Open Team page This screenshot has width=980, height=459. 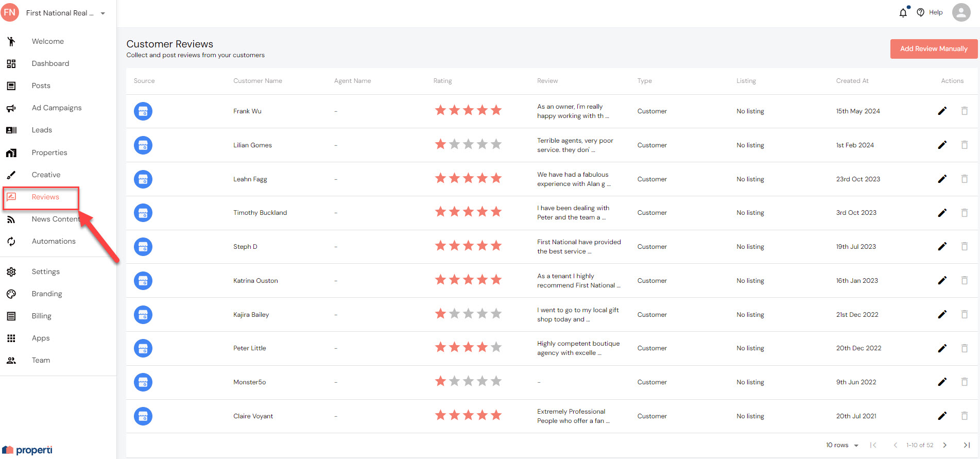[41, 360]
